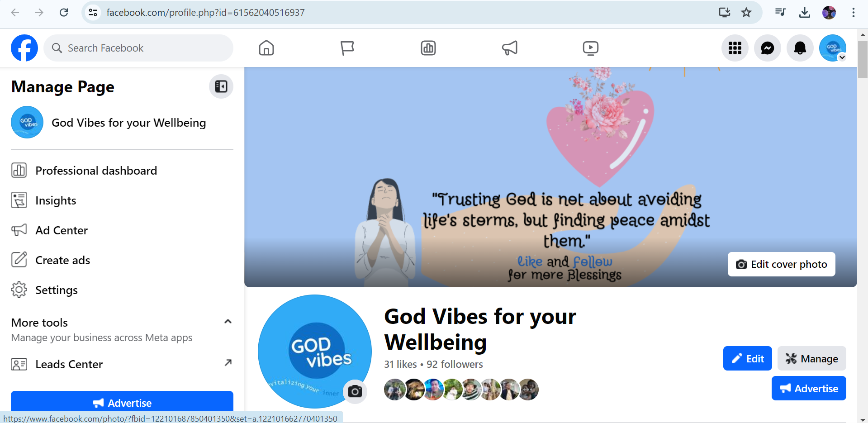Collapse the More tools section
This screenshot has width=868, height=423.
pos(228,322)
